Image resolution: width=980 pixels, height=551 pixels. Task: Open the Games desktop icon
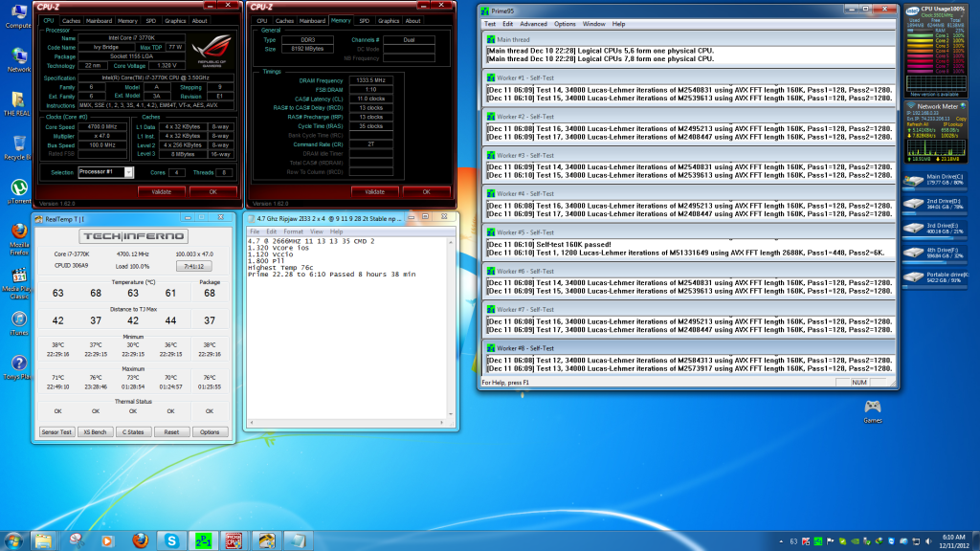pyautogui.click(x=873, y=411)
